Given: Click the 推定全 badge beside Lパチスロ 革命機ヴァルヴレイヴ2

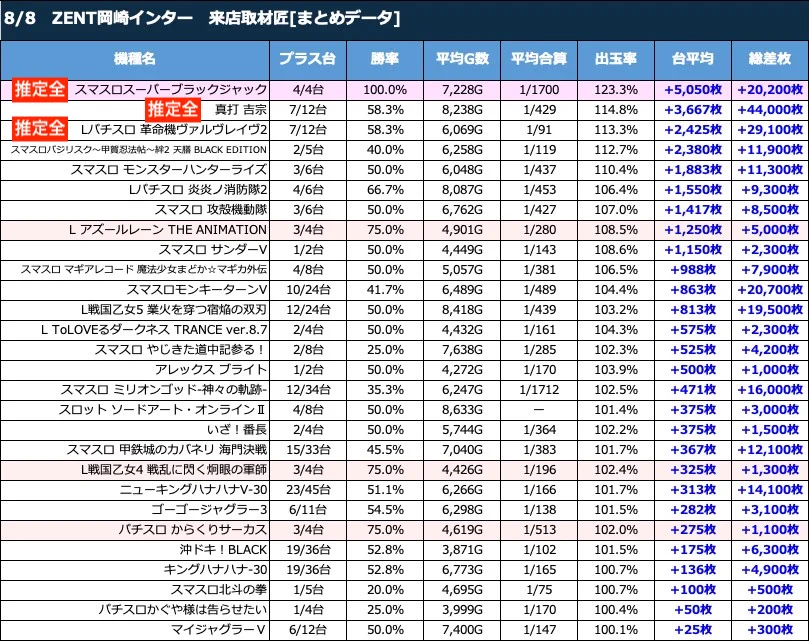Looking at the screenshot, I should coord(40,129).
